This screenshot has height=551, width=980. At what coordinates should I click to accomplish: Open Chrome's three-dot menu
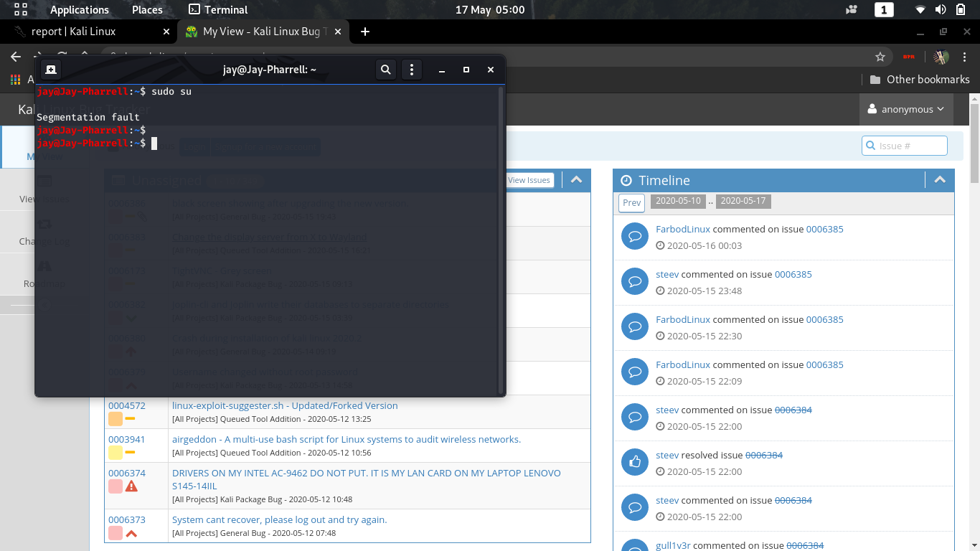pos(965,57)
